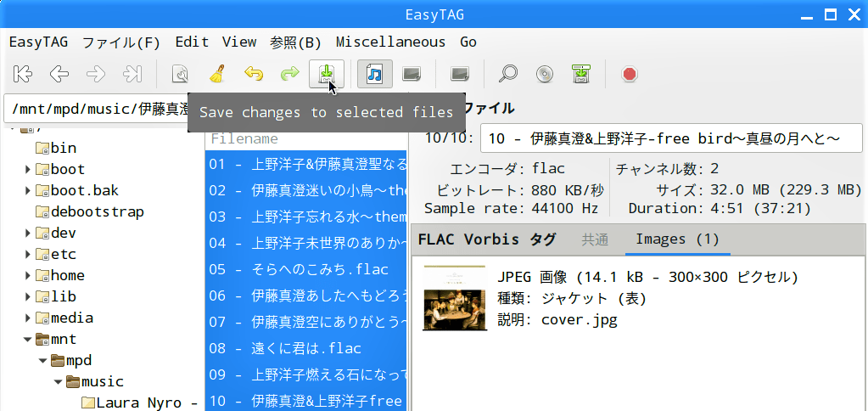Generate playlist with green download-box icon

[x=581, y=74]
